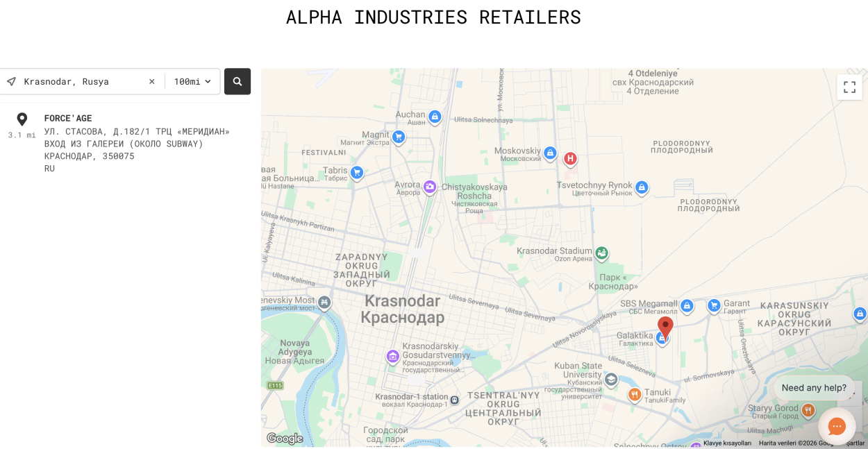
Task: Click the КРАСНОДАР, 350075 text
Action: tap(90, 156)
